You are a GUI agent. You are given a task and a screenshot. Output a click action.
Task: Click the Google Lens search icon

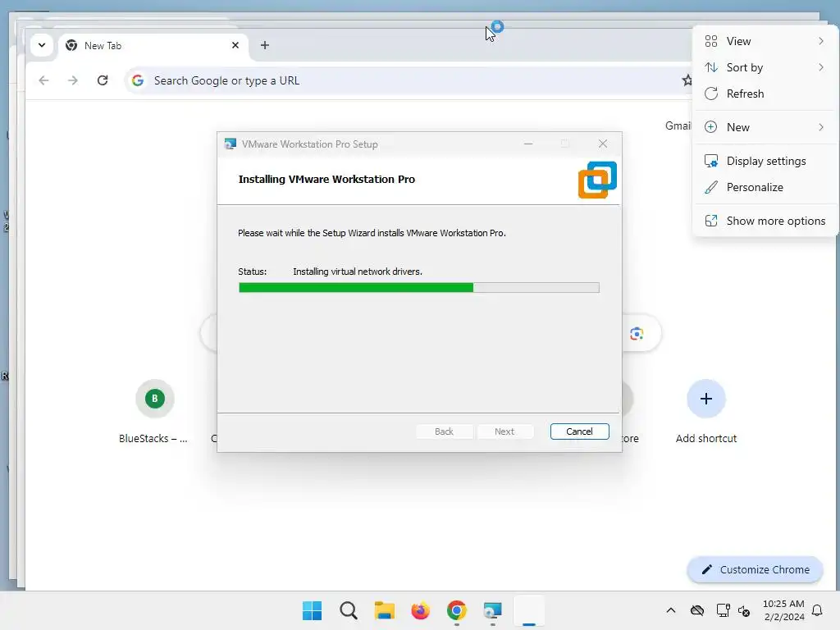point(637,334)
